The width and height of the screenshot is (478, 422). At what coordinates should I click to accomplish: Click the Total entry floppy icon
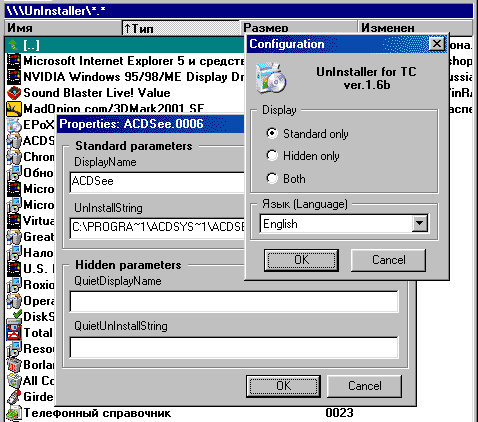pos(14,333)
